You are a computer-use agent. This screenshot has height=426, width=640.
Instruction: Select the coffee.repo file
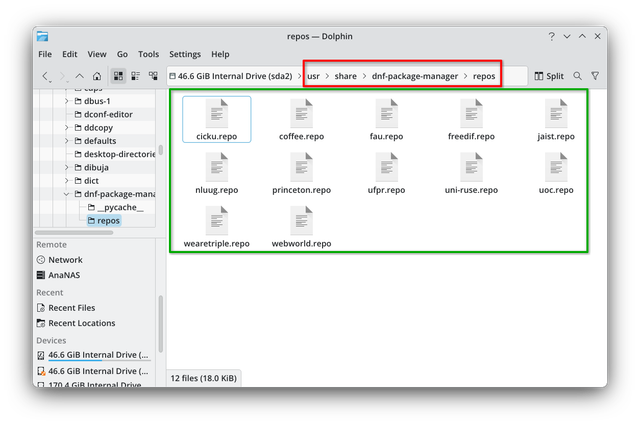pyautogui.click(x=301, y=119)
